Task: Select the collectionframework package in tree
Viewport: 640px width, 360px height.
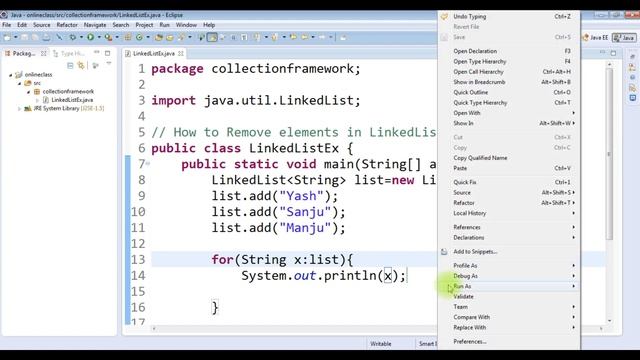Action: click(x=68, y=91)
